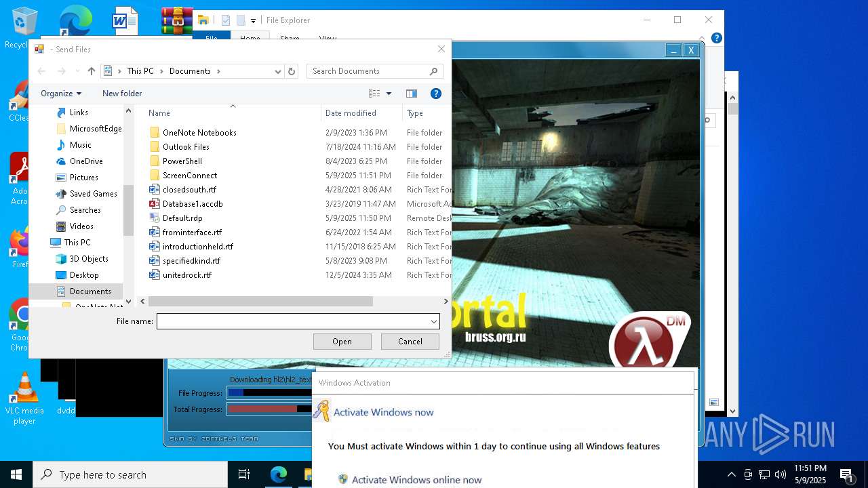868x488 pixels.
Task: Select frominterface.rtf file
Action: (192, 232)
